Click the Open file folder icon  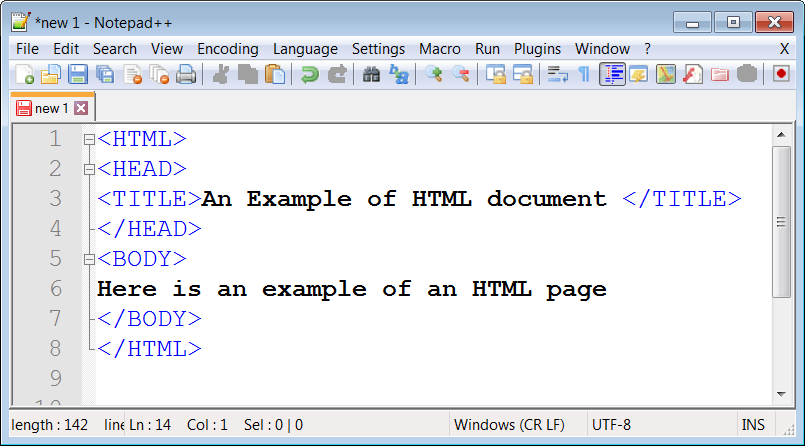pos(51,74)
